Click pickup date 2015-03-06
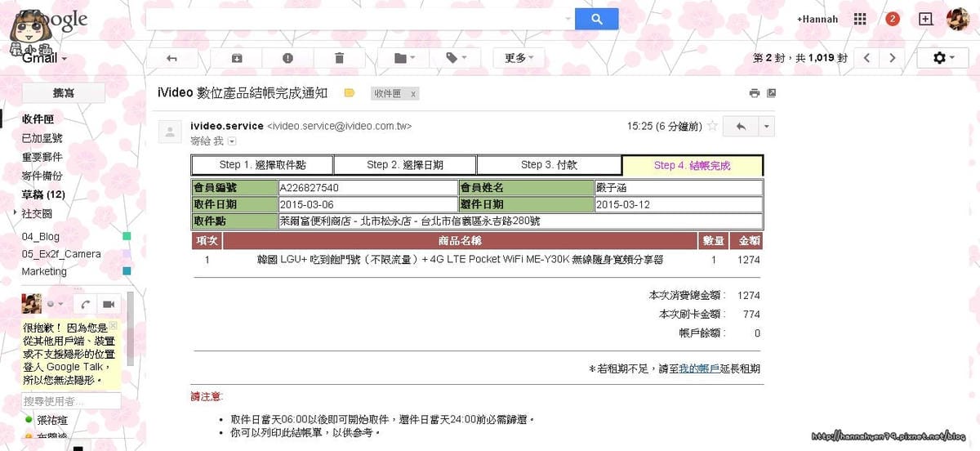Screen dimensions: 980x451 (306, 204)
